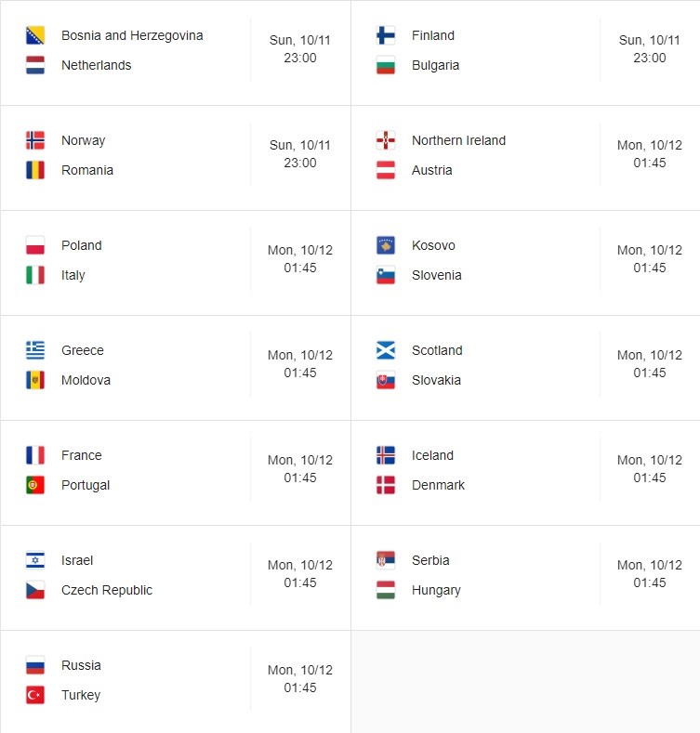This screenshot has height=733, width=700.
Task: Click the Finland flag icon
Action: [386, 35]
